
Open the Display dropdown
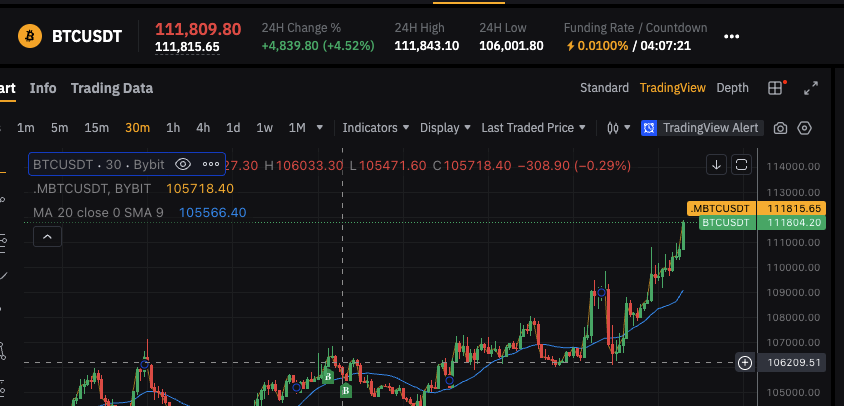tap(445, 128)
